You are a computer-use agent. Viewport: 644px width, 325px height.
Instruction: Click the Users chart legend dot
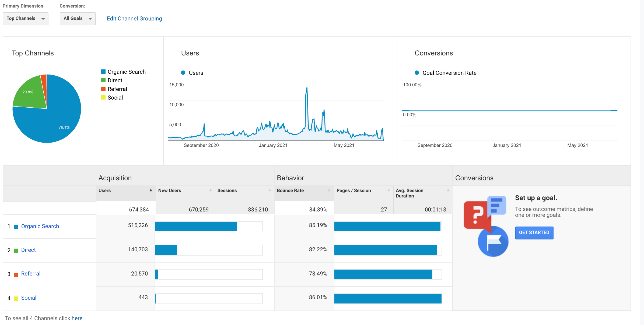tap(183, 73)
